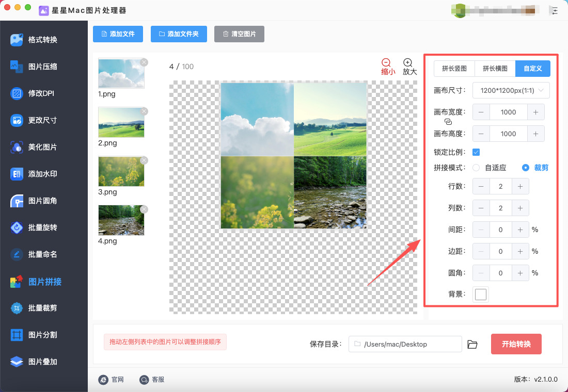Open the 批量命名 sidebar tool
The width and height of the screenshot is (568, 392).
(35, 254)
